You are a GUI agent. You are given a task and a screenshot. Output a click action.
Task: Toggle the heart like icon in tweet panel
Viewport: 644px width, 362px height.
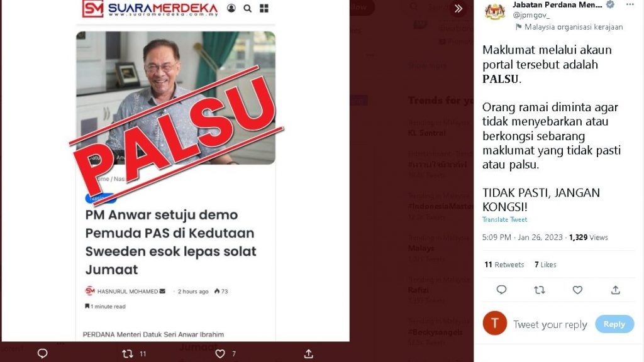(577, 290)
